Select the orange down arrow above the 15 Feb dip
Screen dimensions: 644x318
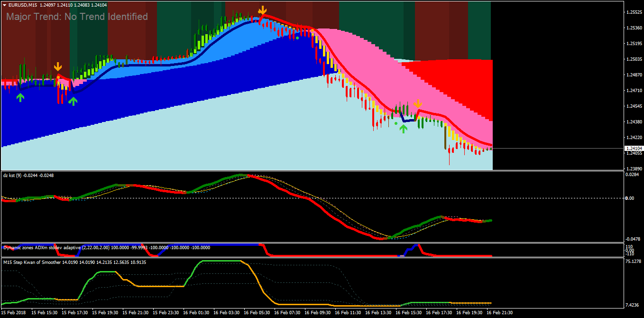58,66
